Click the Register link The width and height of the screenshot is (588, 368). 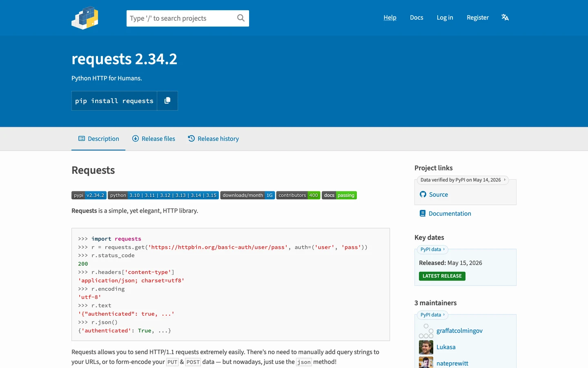(478, 18)
